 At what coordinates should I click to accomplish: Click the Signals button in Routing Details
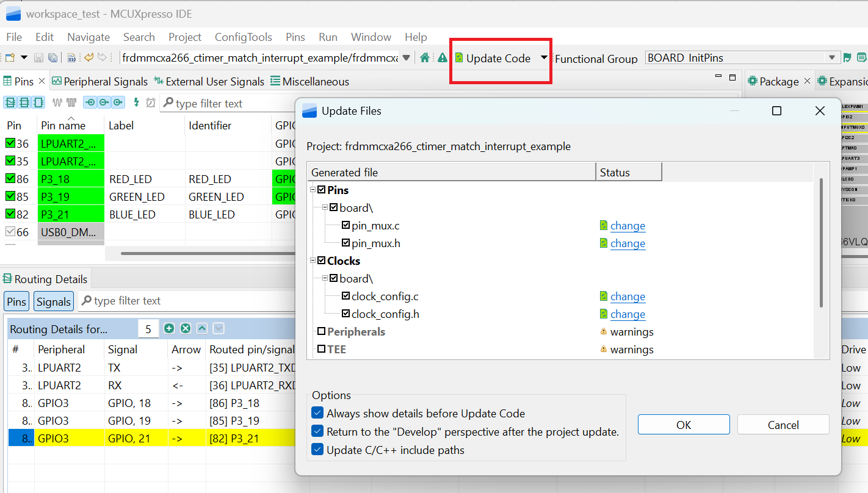tap(53, 301)
